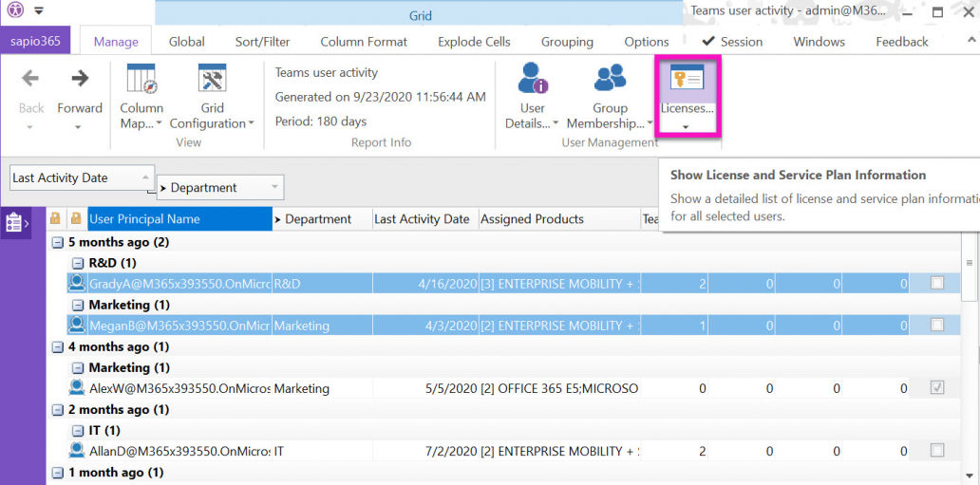Open the Grouping tab

[x=568, y=42]
